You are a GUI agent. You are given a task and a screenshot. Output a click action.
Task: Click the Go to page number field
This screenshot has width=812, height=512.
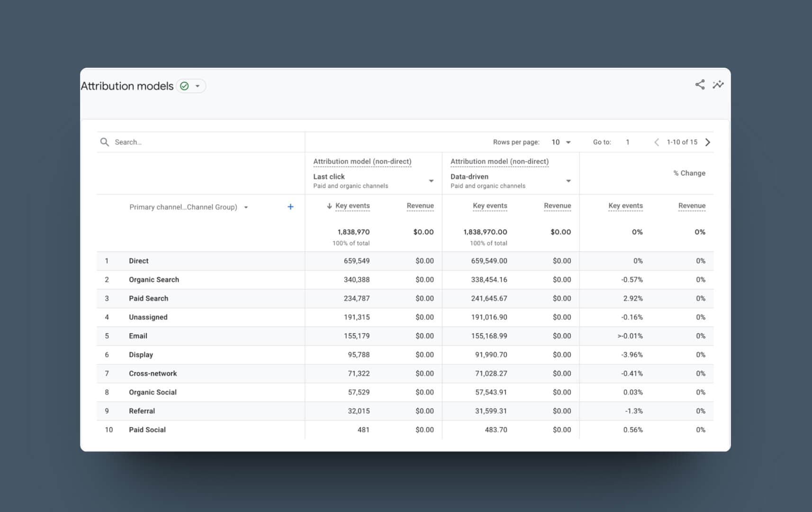627,142
